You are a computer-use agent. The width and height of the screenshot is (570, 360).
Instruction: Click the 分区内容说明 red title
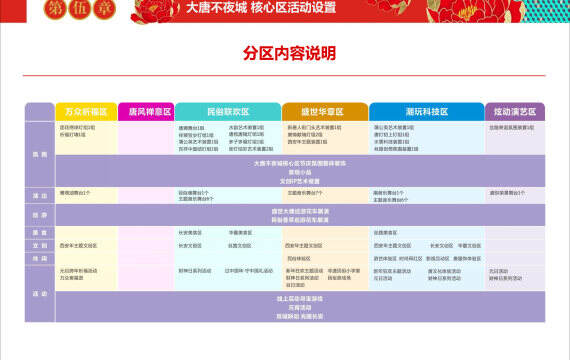pyautogui.click(x=289, y=53)
